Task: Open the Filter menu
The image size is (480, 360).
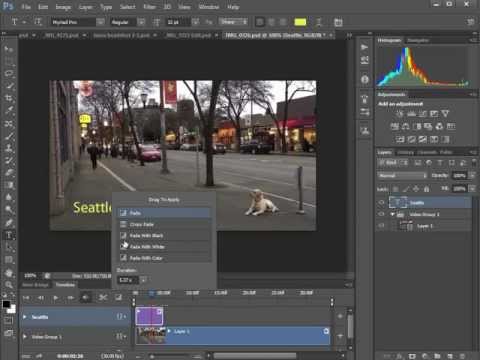Action: (149, 7)
